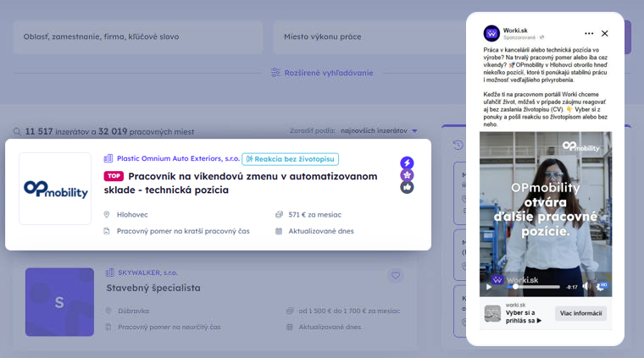Click the location pin icon next to Hlohovec
Viewport: 644px width, 358px height.
(x=107, y=214)
